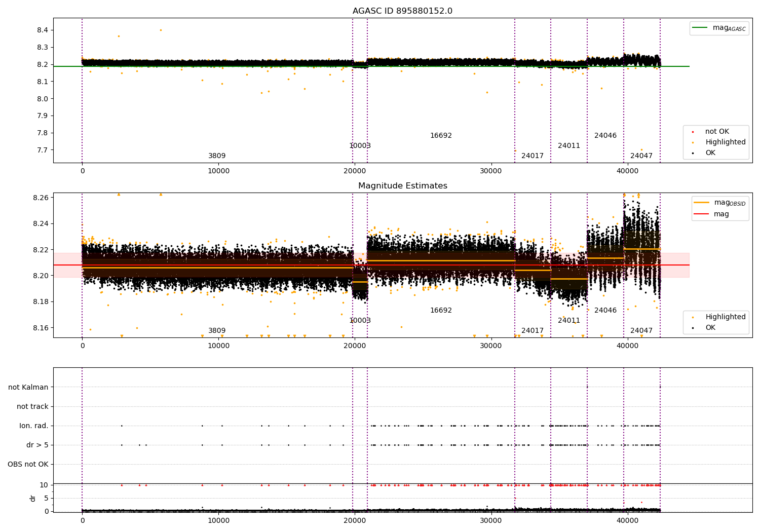
Task: Select the red-line "mag" legend entry
Action: click(x=711, y=214)
